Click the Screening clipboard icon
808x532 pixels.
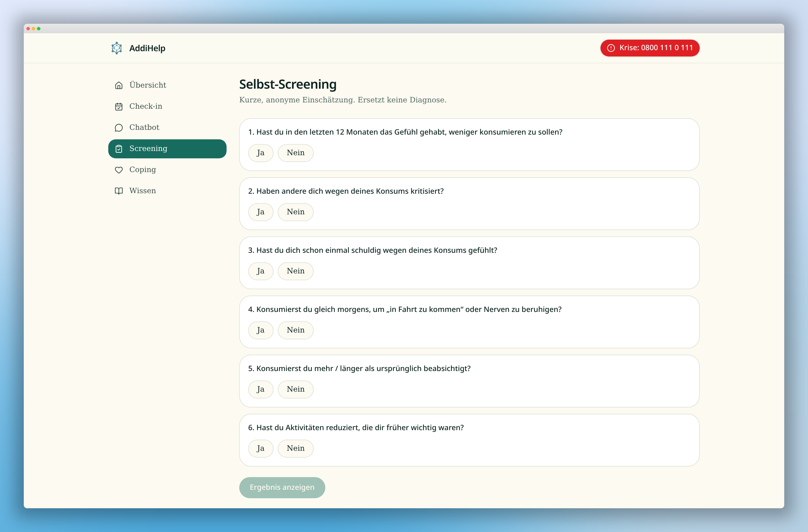point(119,149)
